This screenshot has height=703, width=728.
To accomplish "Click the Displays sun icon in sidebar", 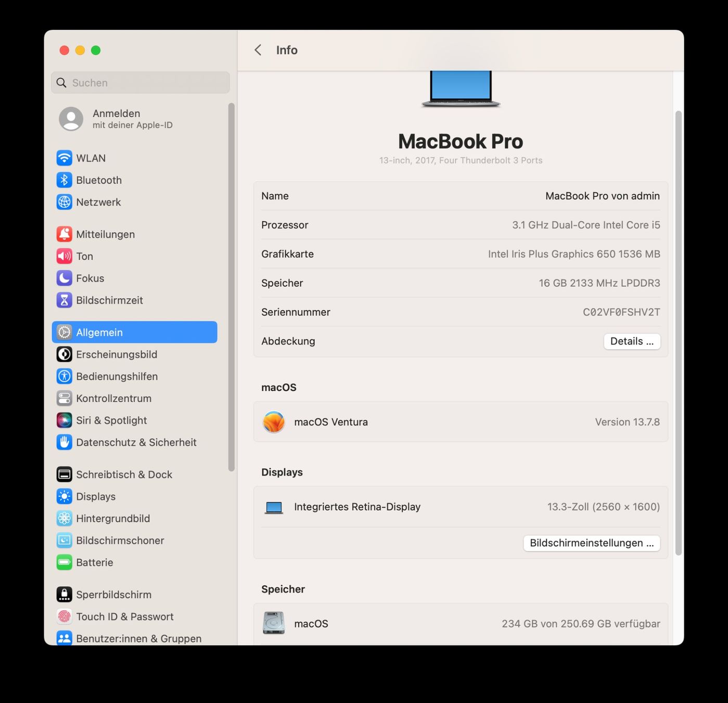I will (x=64, y=496).
